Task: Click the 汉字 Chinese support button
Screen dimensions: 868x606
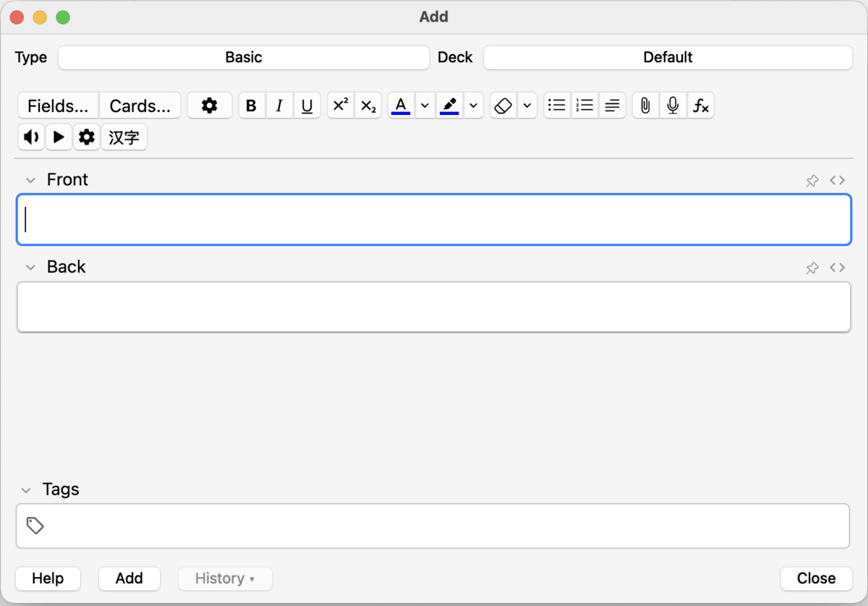Action: [124, 137]
